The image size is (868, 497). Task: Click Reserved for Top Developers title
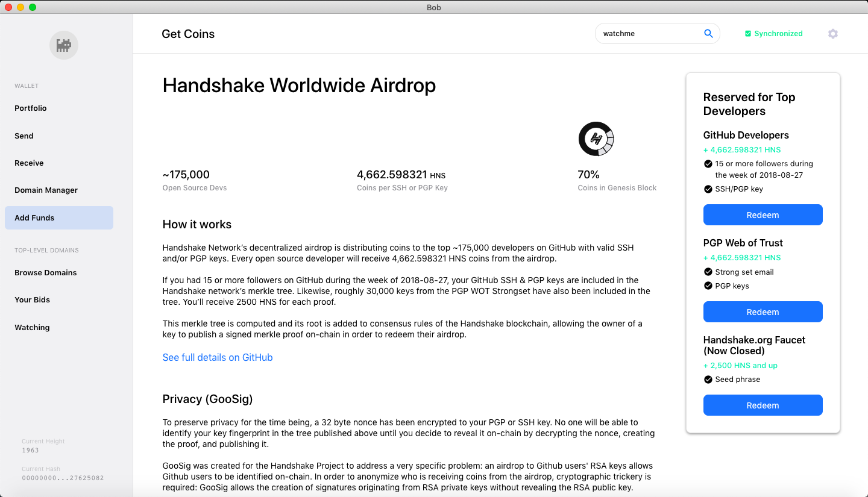(749, 104)
